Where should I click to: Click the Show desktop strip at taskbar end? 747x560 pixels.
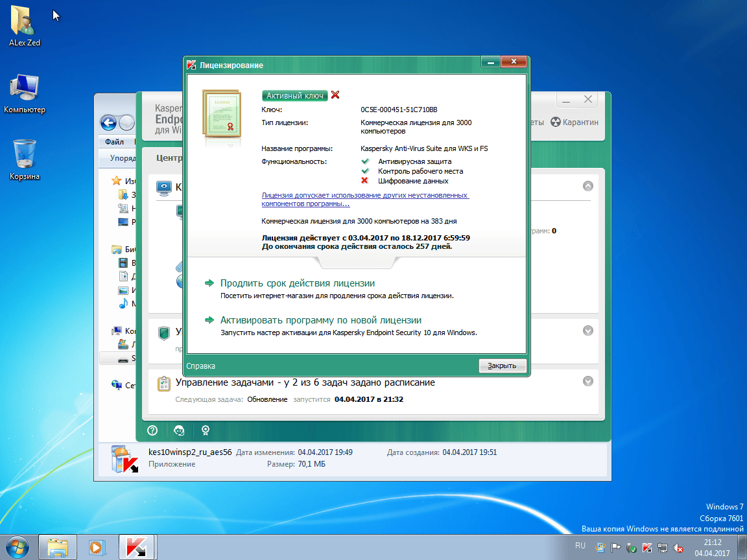742,547
